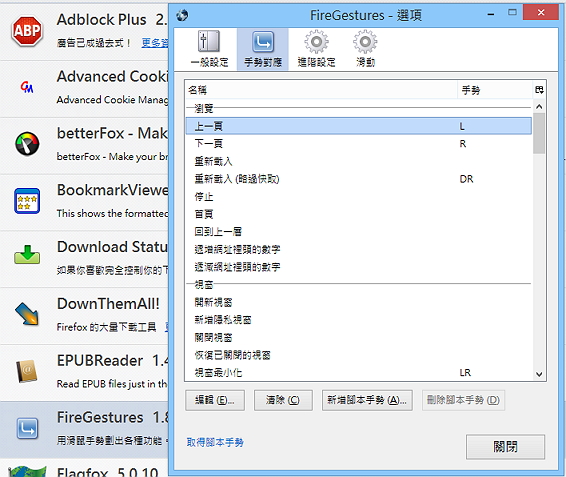Click the FireGestures add-on list title
Screen dimensions: 566x477
(x=100, y=417)
